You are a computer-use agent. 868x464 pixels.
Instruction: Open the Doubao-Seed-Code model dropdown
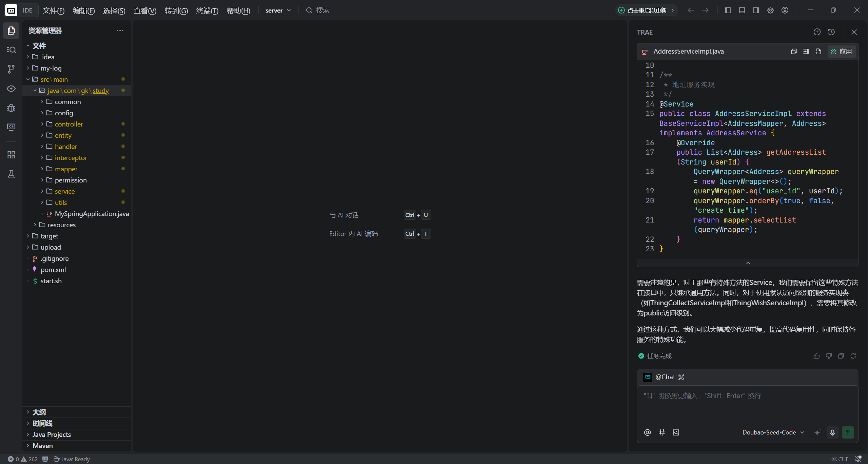[773, 432]
